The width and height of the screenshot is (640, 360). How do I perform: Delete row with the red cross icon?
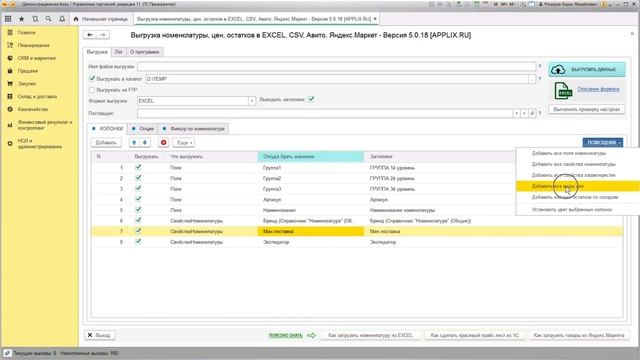click(x=164, y=142)
